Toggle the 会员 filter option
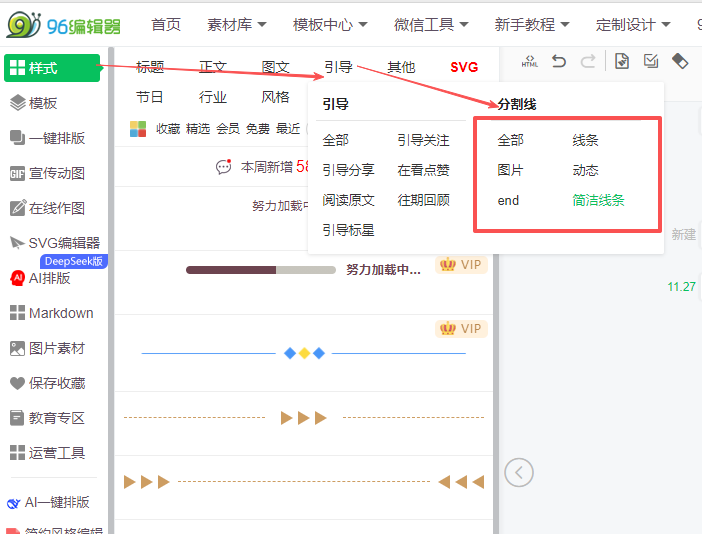This screenshot has height=534, width=702. (228, 128)
